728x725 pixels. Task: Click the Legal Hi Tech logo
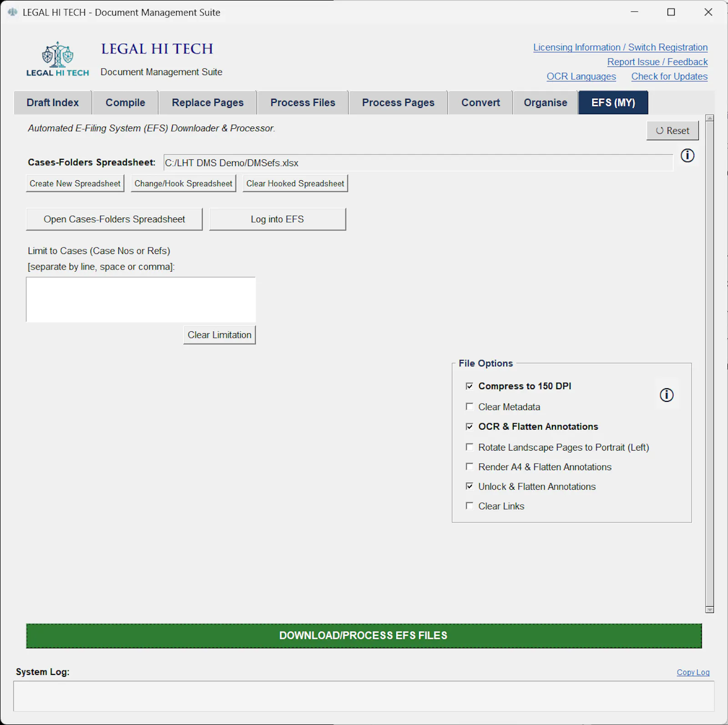click(x=58, y=59)
